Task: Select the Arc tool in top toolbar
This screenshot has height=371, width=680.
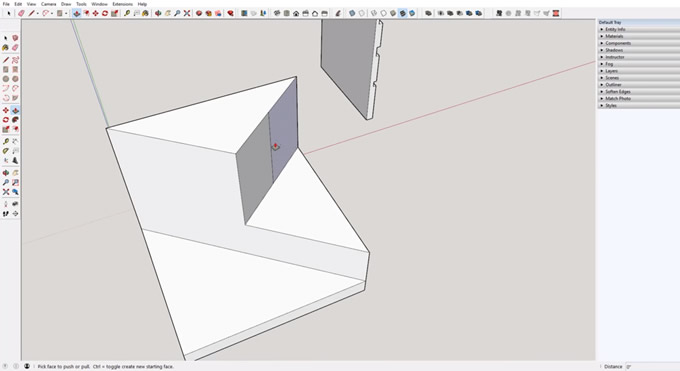Action: coord(45,13)
